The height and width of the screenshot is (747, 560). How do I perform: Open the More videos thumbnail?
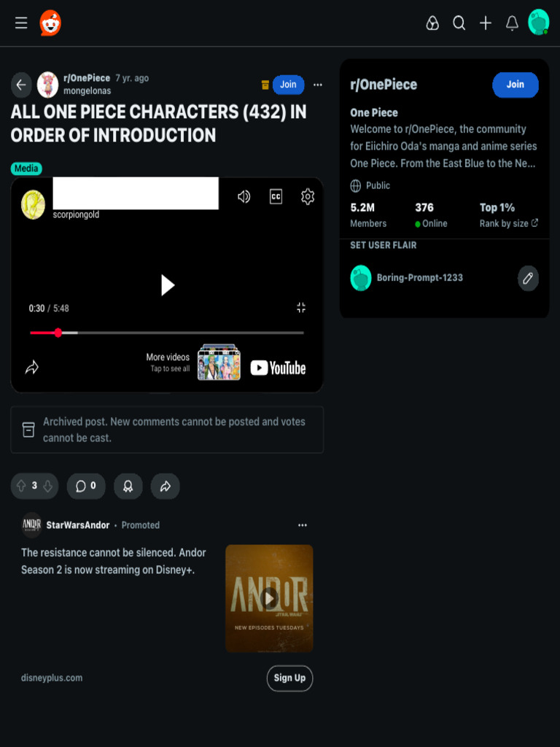pos(219,362)
